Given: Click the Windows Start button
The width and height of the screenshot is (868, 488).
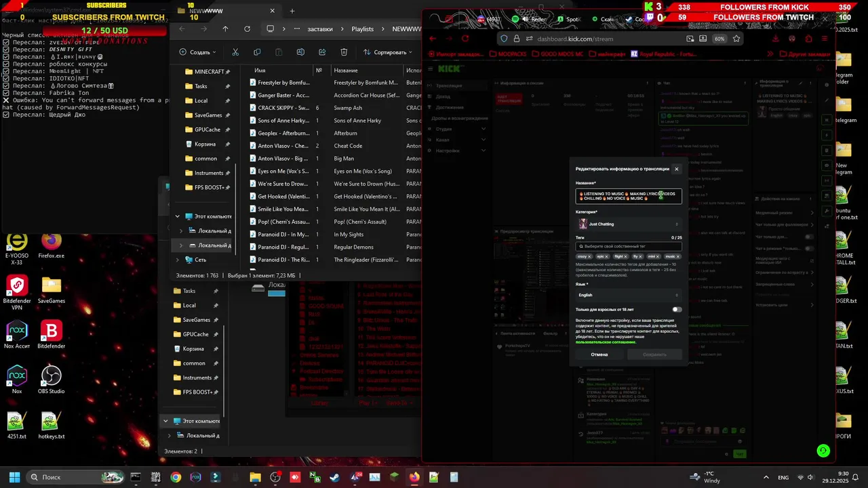Looking at the screenshot, I should click(x=14, y=477).
